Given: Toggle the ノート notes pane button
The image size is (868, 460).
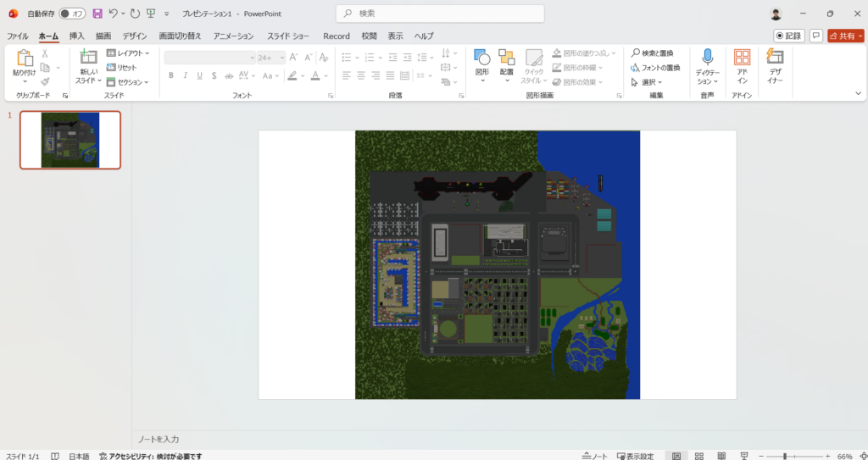Looking at the screenshot, I should (595, 456).
